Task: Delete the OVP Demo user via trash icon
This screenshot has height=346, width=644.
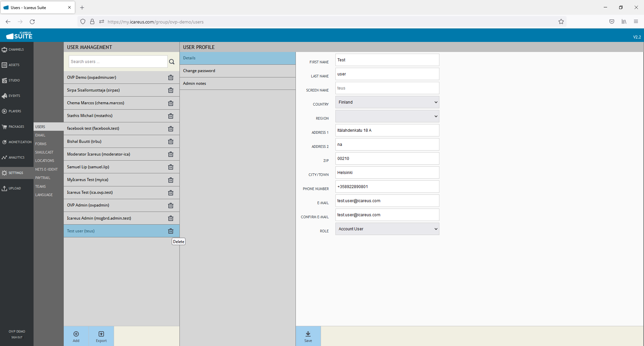Action: point(171,77)
